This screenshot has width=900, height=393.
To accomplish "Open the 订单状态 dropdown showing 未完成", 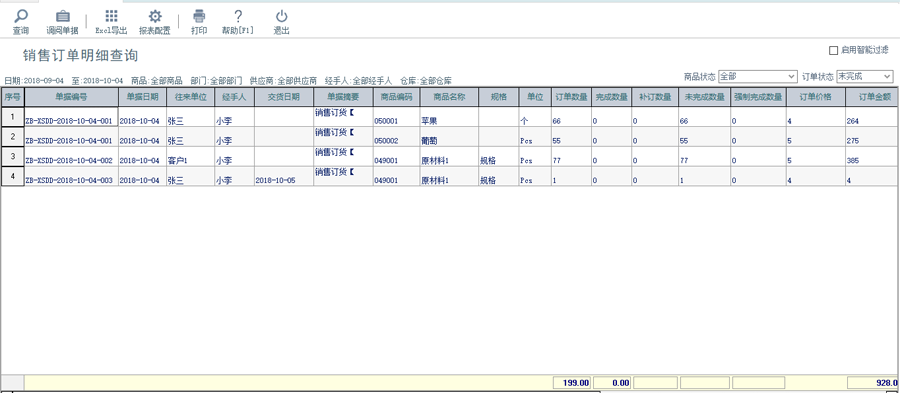I will (865, 76).
